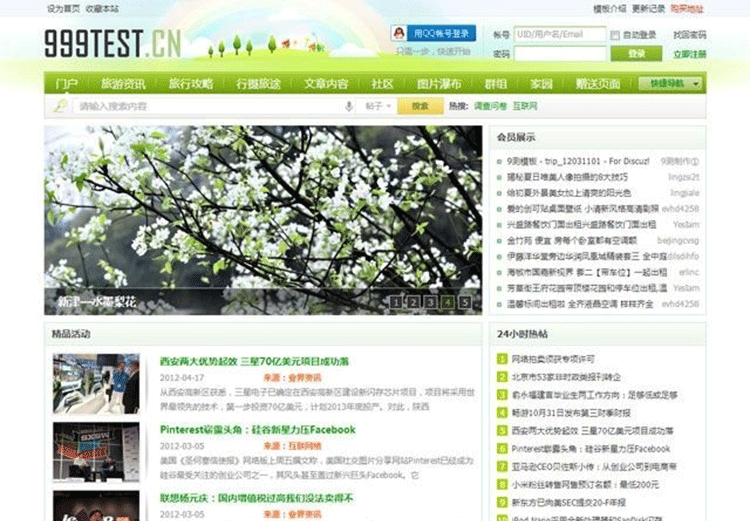The image size is (750, 521).
Task: Open the 门户 nav tab
Action: click(66, 84)
